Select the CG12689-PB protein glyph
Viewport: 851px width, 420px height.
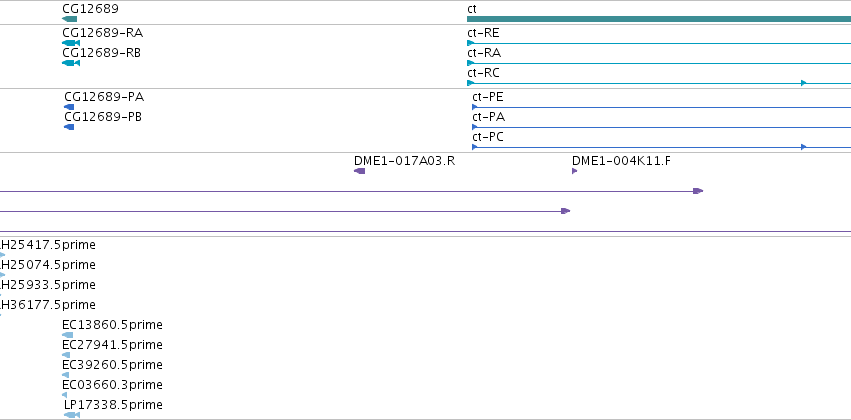(x=69, y=127)
